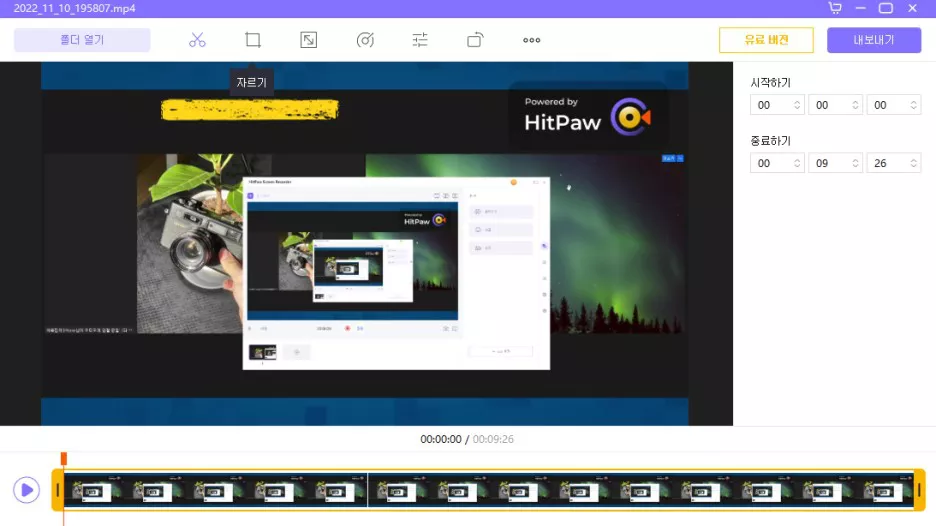Image resolution: width=936 pixels, height=526 pixels.
Task: Click the left yellow trim handle
Action: 57,490
